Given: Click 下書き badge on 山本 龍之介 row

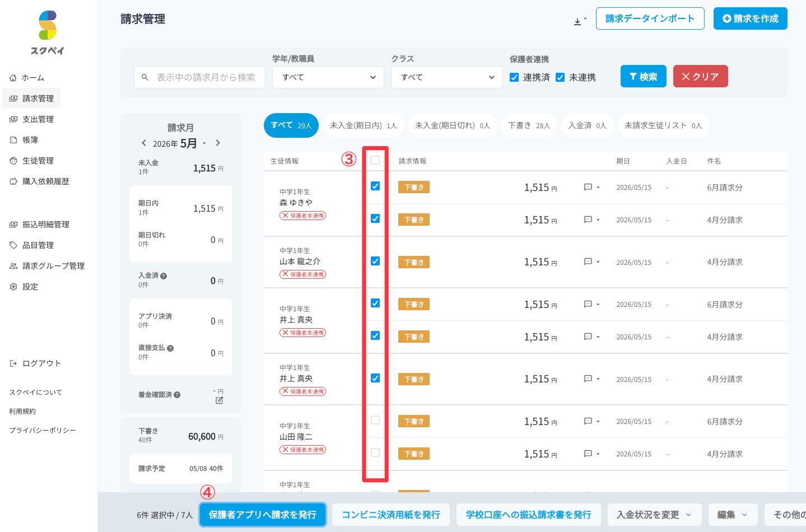Looking at the screenshot, I should pyautogui.click(x=414, y=262).
